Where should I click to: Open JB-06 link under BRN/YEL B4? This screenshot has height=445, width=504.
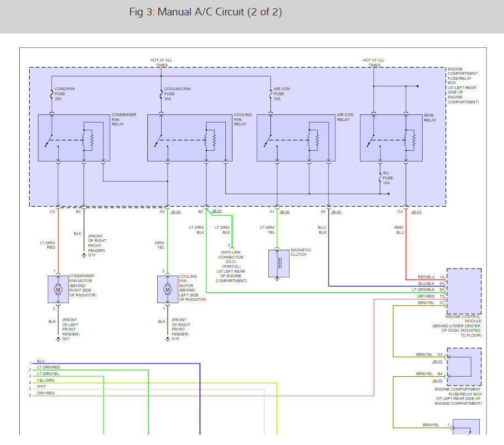coord(437,381)
